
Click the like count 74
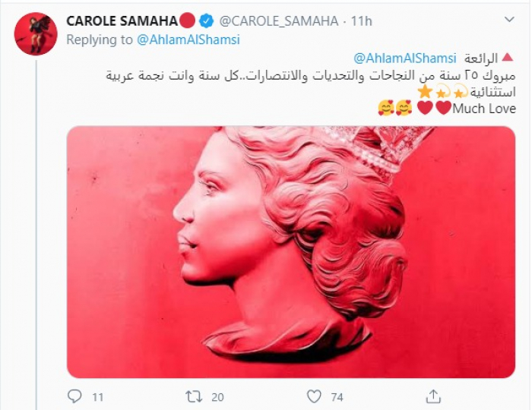point(337,397)
